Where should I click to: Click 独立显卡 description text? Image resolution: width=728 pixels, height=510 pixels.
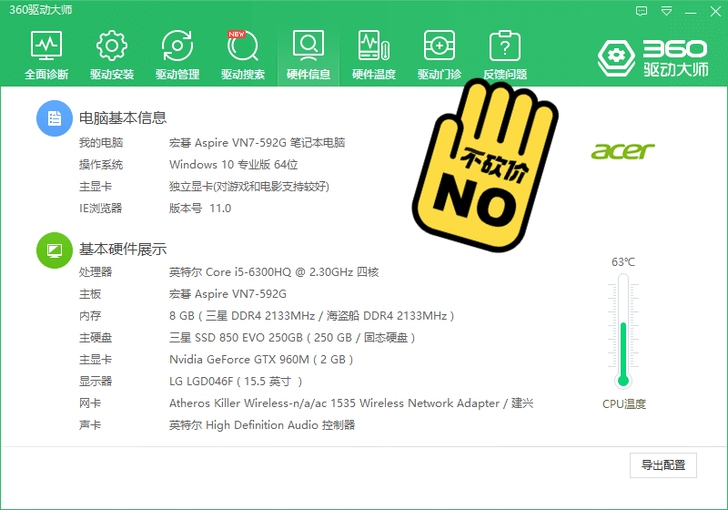pyautogui.click(x=249, y=186)
